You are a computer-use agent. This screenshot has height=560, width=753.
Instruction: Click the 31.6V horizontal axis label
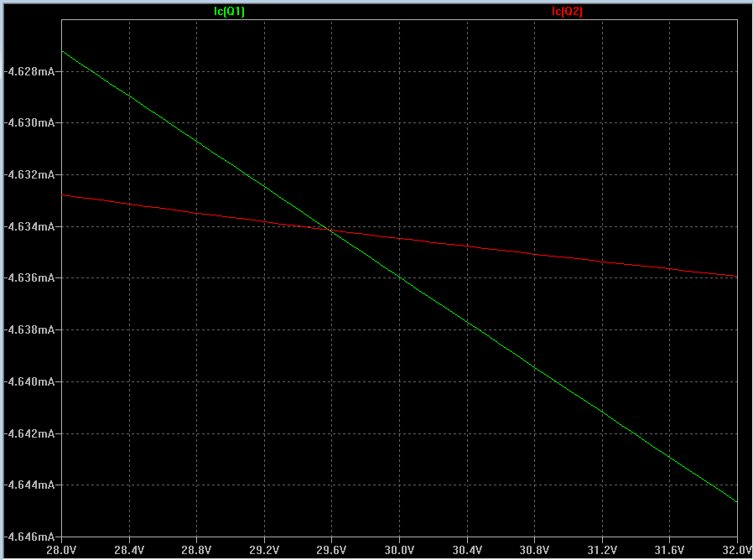pos(669,550)
